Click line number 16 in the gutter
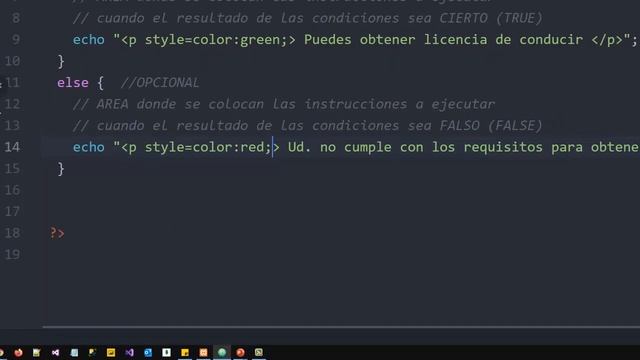Viewport: 640px width, 360px height. [x=12, y=190]
